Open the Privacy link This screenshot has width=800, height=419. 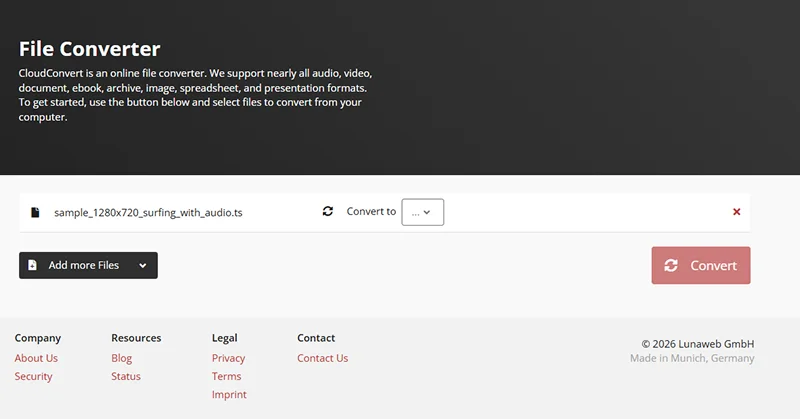pyautogui.click(x=228, y=358)
